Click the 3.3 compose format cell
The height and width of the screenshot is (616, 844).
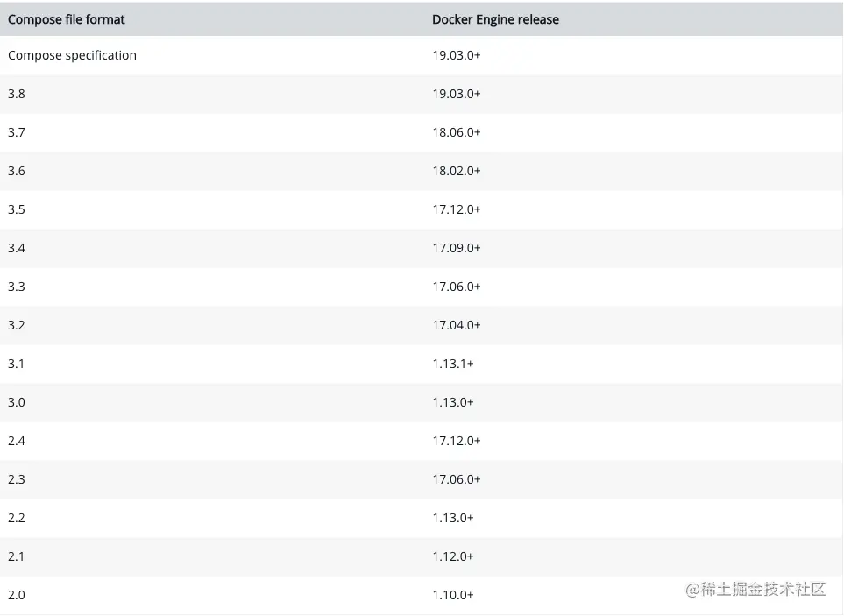[x=17, y=287]
